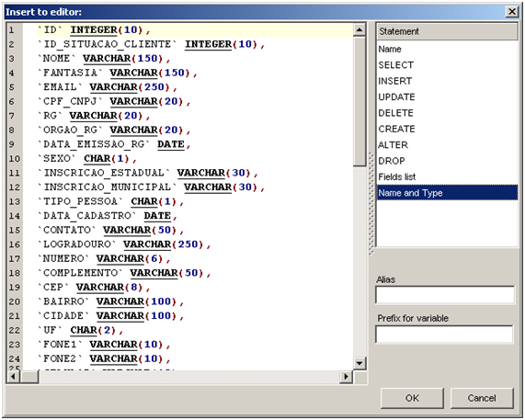
Task: Click the OK button
Action: 412,398
